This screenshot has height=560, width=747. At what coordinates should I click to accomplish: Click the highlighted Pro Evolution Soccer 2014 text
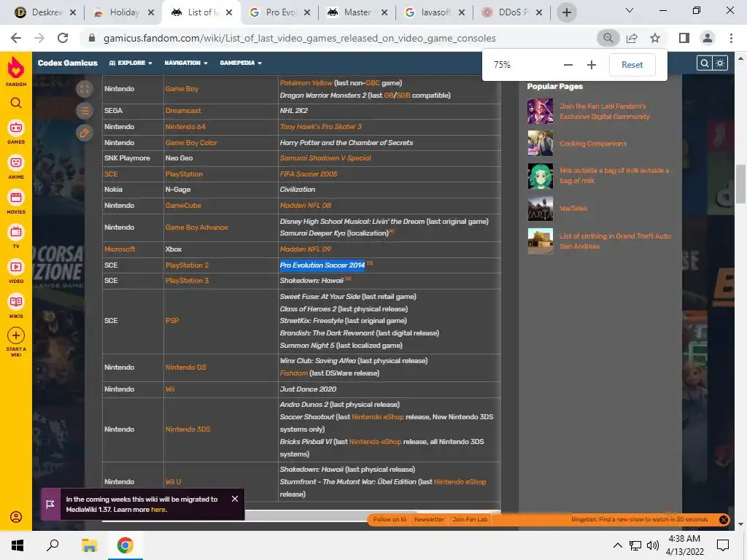[x=322, y=265]
